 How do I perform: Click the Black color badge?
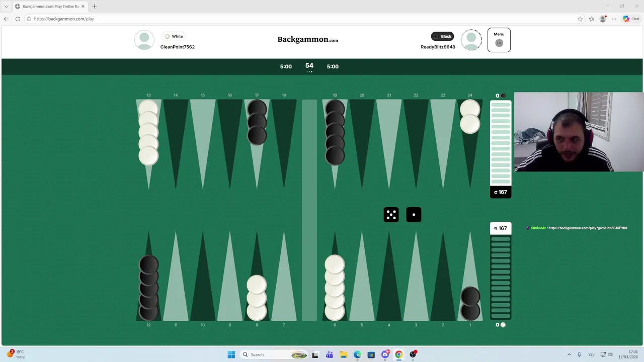click(x=442, y=36)
